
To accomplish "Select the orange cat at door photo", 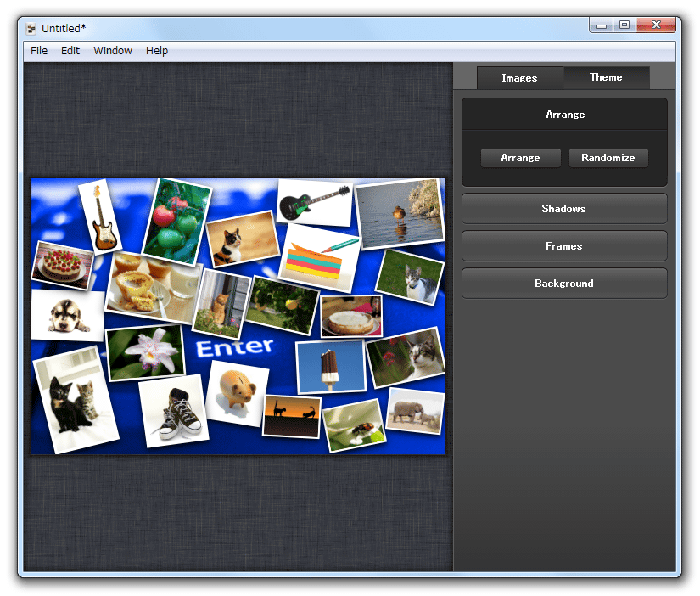I will pyautogui.click(x=221, y=304).
